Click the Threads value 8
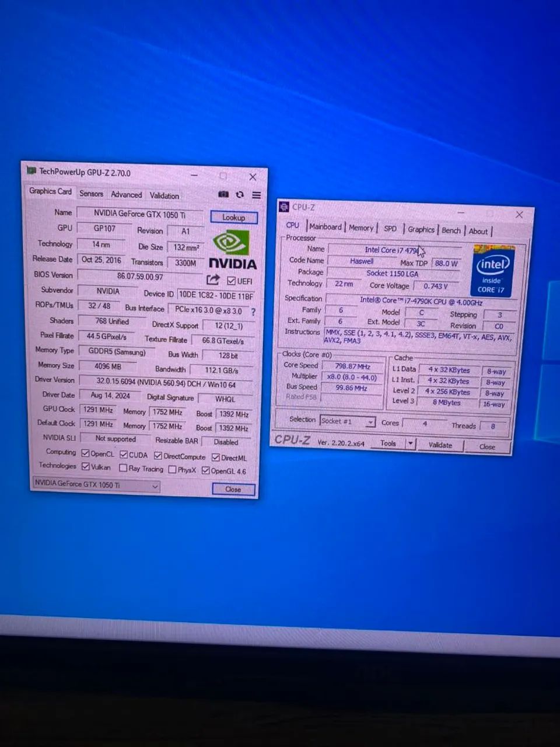 coord(493,427)
